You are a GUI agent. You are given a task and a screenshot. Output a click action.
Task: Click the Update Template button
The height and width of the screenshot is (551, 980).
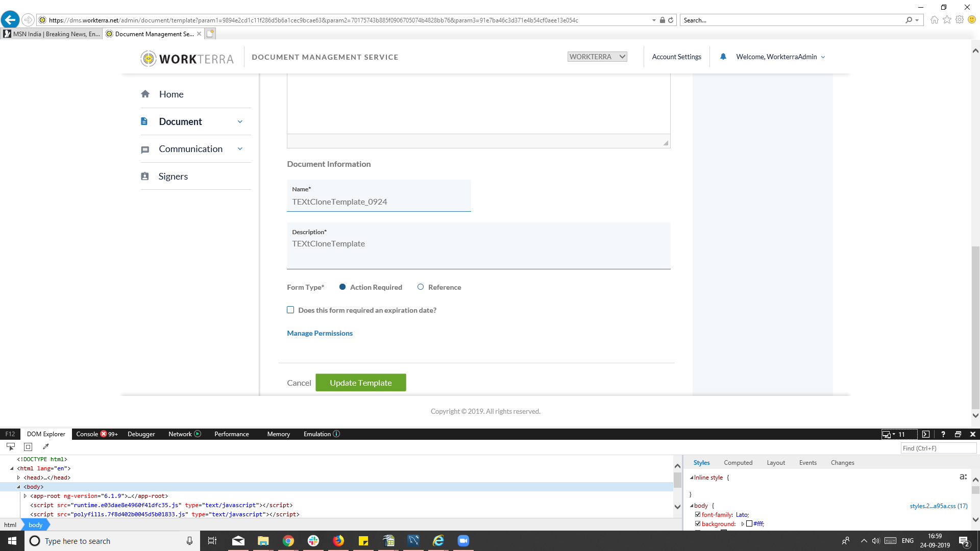(360, 382)
